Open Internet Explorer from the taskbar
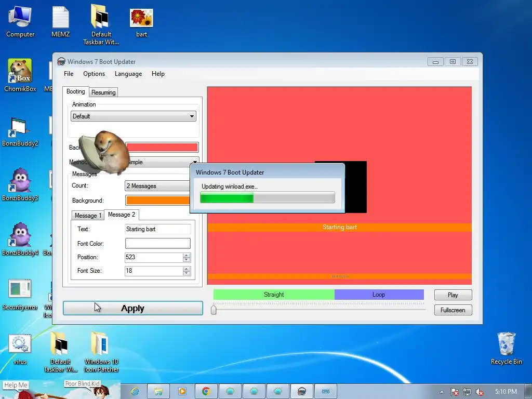This screenshot has width=532, height=399. click(x=135, y=392)
